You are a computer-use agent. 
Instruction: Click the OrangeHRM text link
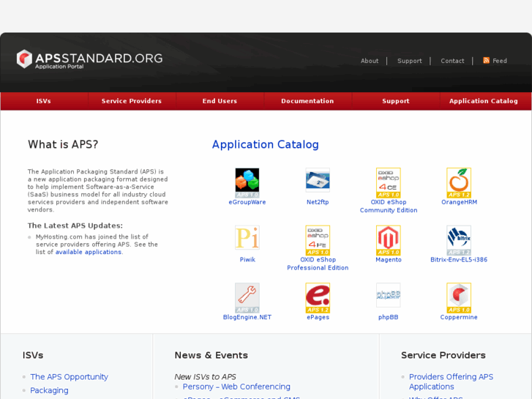[459, 202]
